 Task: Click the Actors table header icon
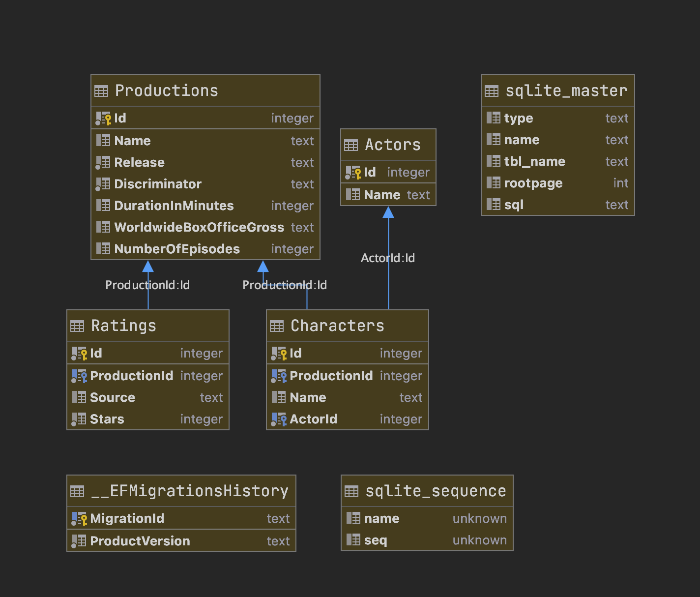pyautogui.click(x=351, y=145)
